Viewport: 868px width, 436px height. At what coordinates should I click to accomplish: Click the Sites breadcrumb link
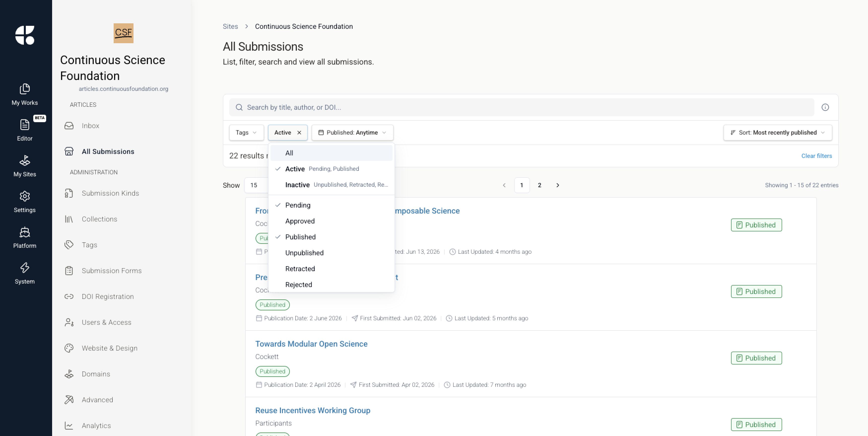230,26
